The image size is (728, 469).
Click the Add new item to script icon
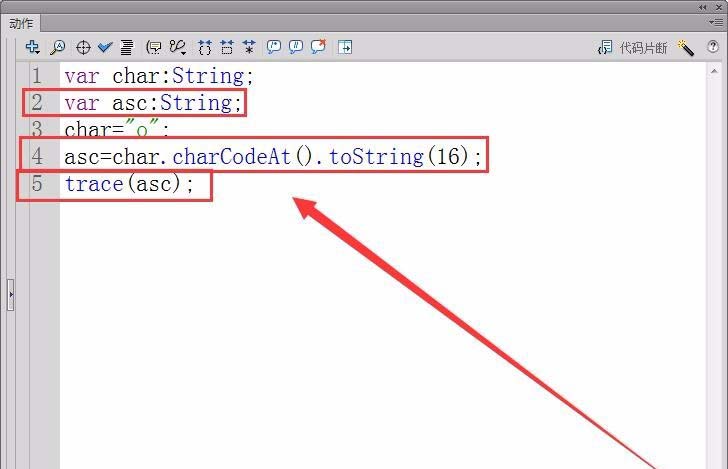tap(32, 47)
